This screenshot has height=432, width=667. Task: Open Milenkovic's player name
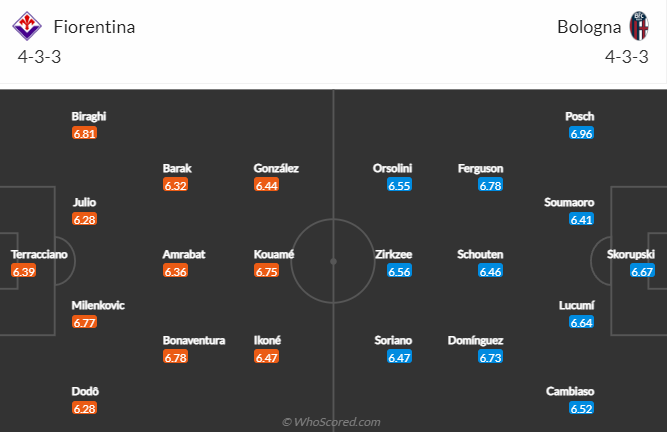click(x=98, y=305)
